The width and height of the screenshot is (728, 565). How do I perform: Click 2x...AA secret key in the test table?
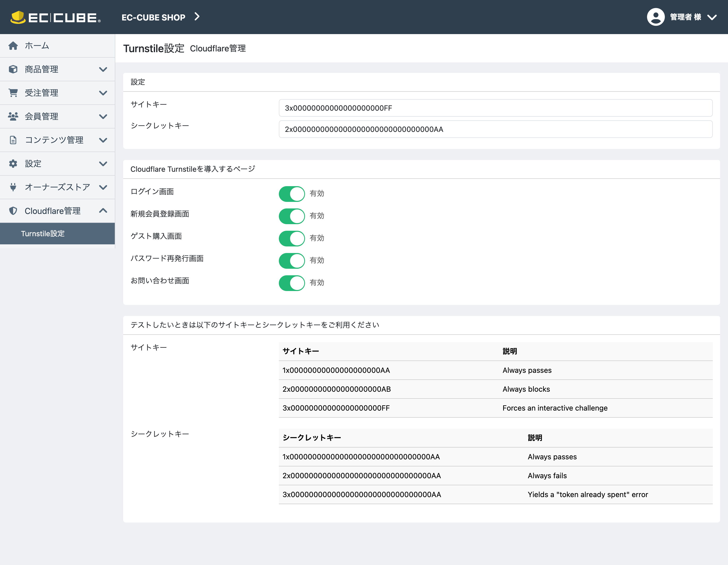[x=362, y=476]
